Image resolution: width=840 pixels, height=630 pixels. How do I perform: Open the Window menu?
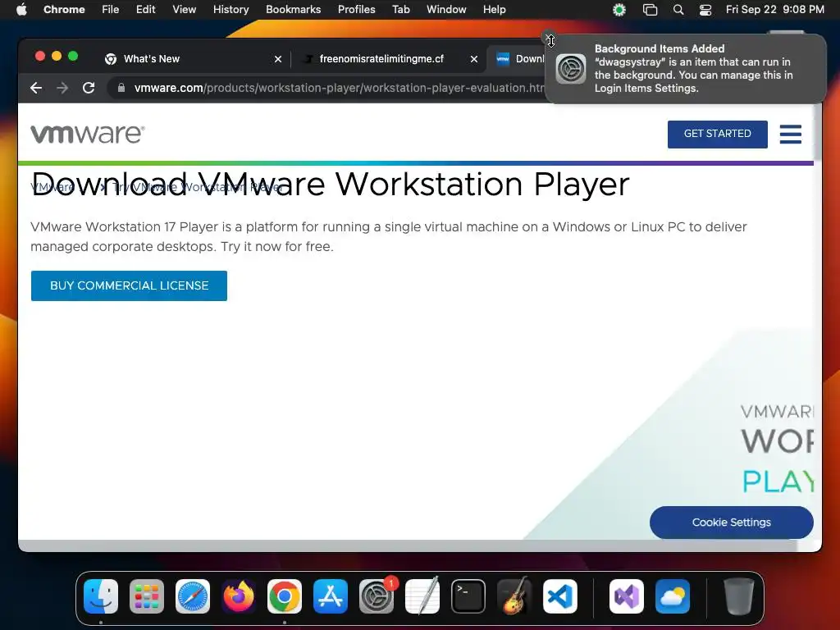coord(446,10)
